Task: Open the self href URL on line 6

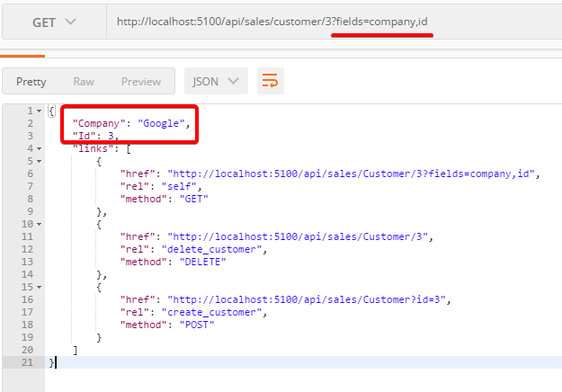Action: coord(351,174)
